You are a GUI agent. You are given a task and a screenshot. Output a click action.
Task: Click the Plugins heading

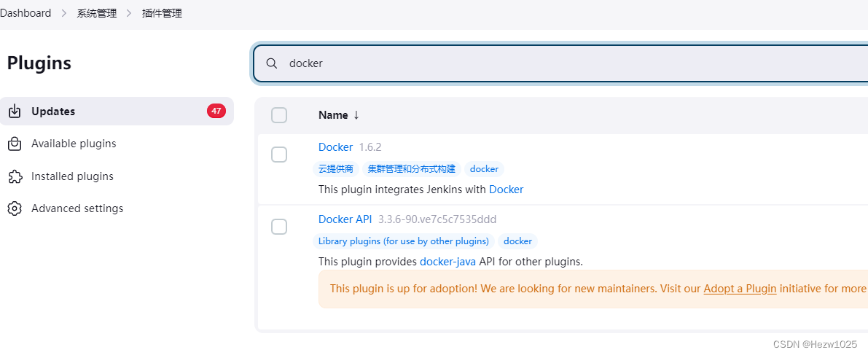coord(39,63)
